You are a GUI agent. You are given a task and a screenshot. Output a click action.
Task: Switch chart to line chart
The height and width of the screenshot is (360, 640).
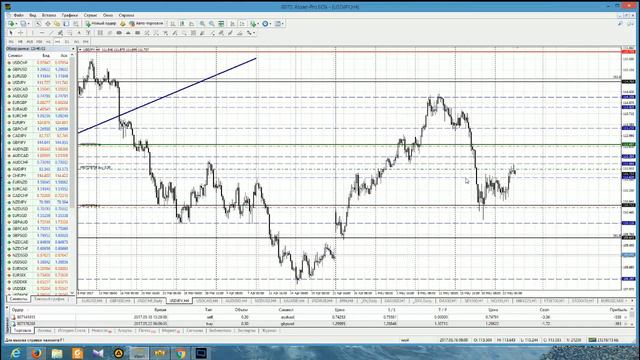click(x=191, y=24)
